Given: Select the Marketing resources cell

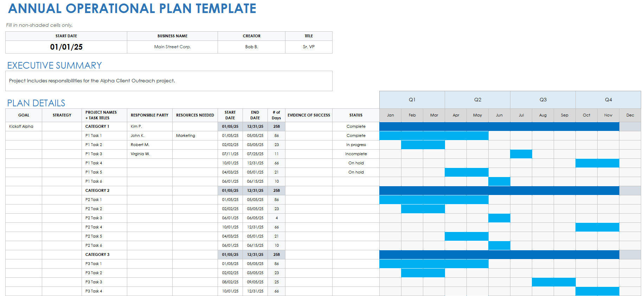Looking at the screenshot, I should (195, 136).
